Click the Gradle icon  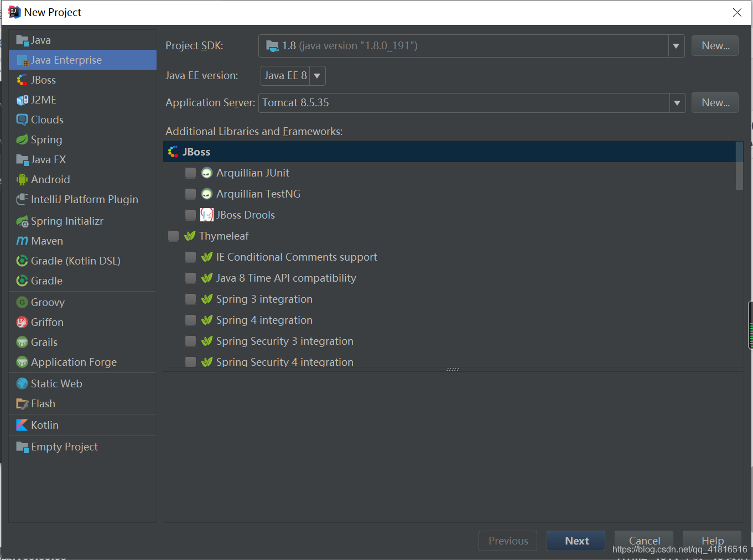coord(22,281)
